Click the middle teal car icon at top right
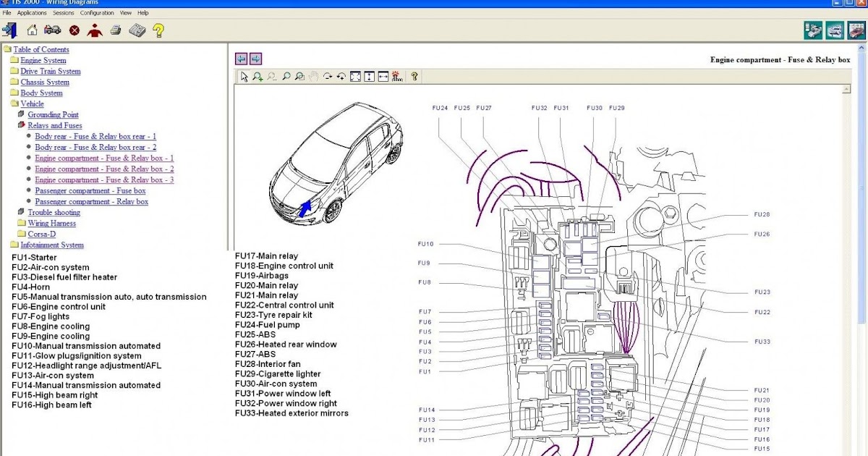The image size is (868, 456). [x=834, y=30]
